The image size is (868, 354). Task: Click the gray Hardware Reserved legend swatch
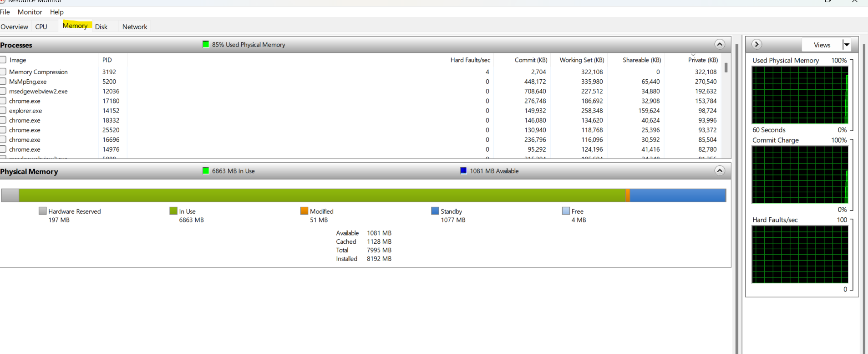[43, 211]
